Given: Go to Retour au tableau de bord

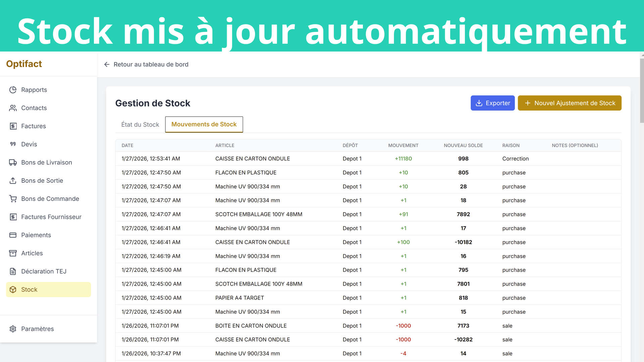Looking at the screenshot, I should [151, 64].
